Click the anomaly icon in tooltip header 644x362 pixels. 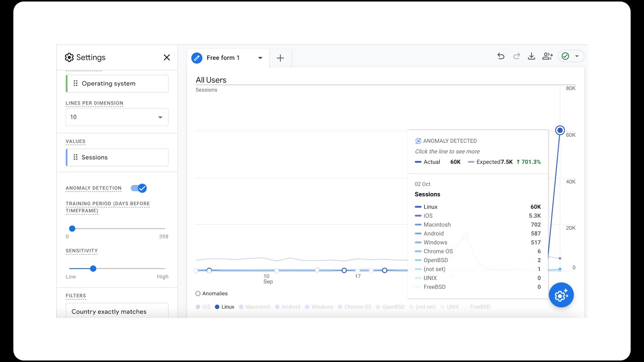click(418, 141)
